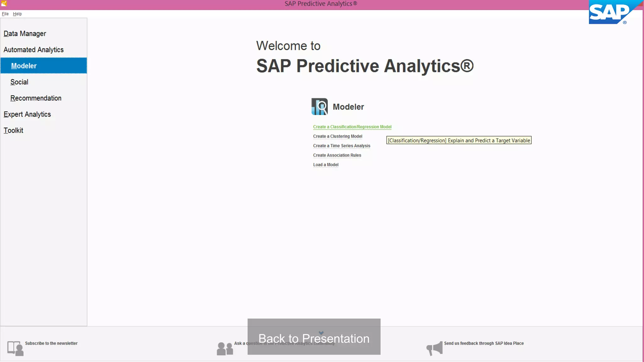Open the Help menu
The width and height of the screenshot is (644, 362).
tap(17, 14)
